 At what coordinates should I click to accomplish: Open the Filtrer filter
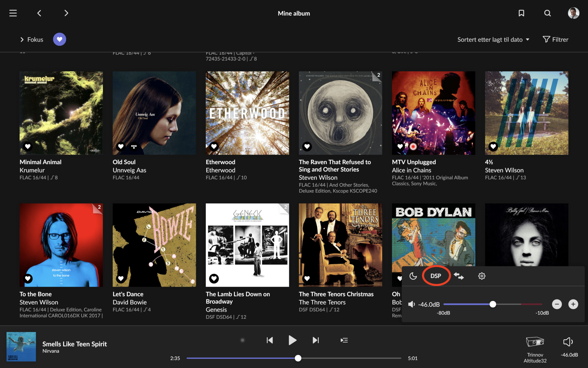[555, 40]
